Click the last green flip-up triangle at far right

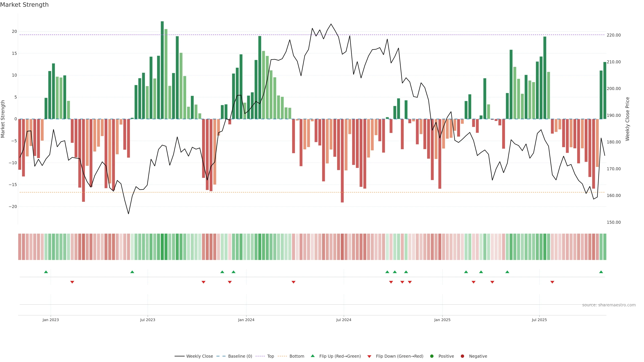click(x=601, y=272)
